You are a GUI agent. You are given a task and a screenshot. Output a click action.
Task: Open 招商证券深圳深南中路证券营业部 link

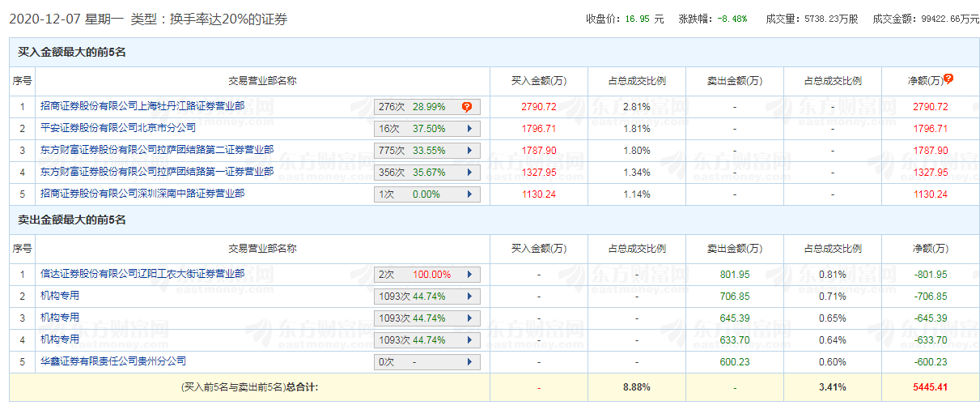(142, 194)
